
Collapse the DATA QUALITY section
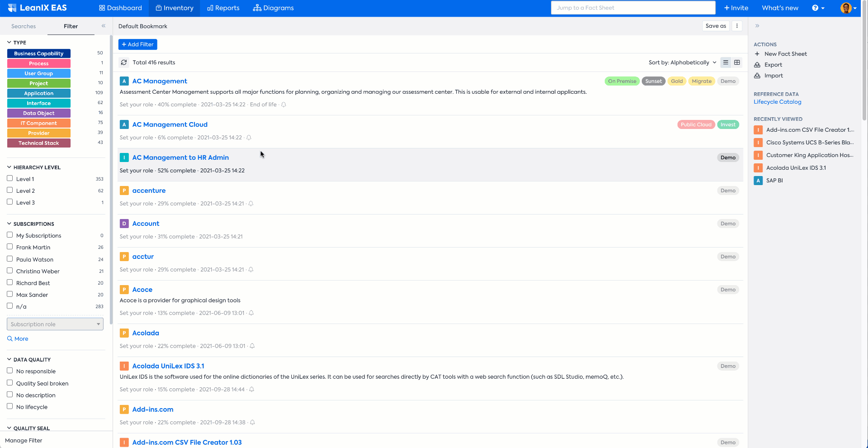click(x=9, y=359)
